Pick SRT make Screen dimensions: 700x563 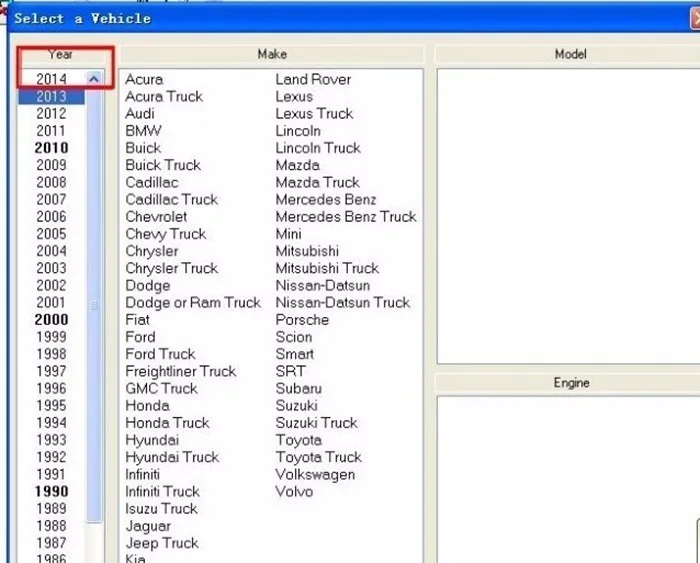coord(291,371)
